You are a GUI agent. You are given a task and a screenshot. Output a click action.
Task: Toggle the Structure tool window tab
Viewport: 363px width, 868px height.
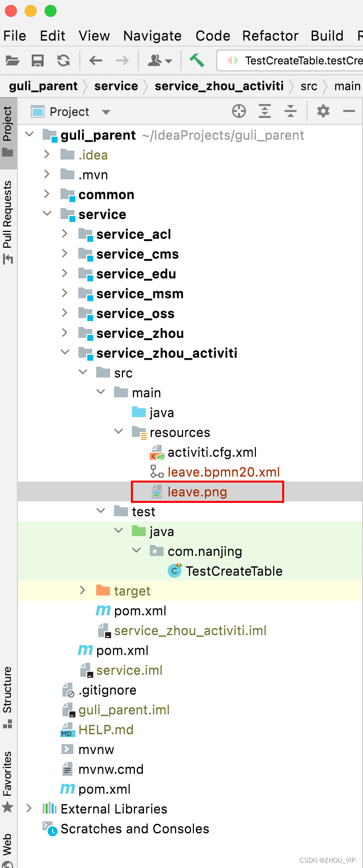[7, 697]
